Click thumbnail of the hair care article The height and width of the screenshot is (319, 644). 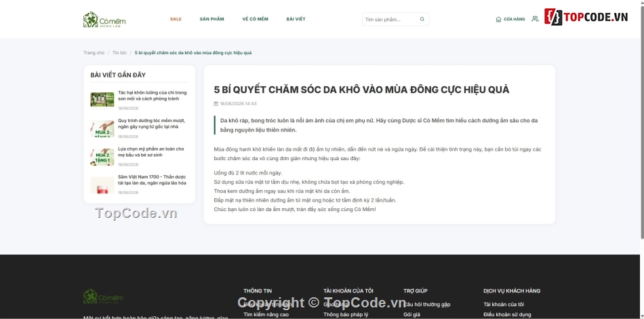(102, 129)
